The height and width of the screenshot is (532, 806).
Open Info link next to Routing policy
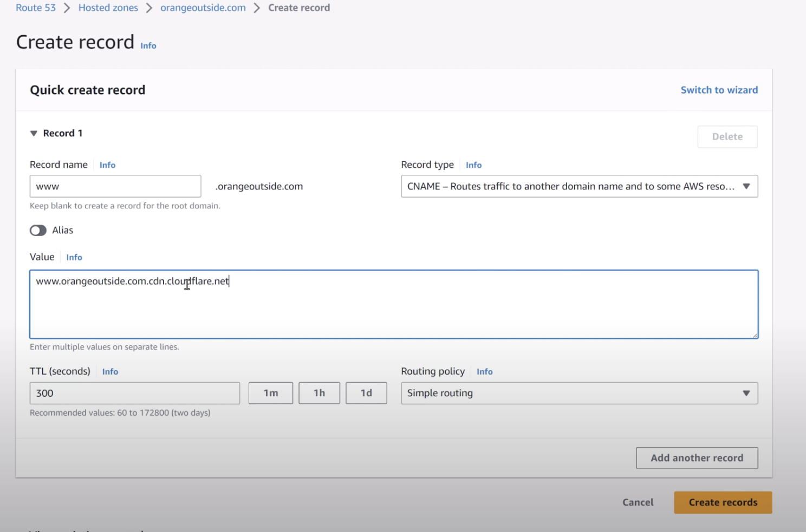(484, 372)
